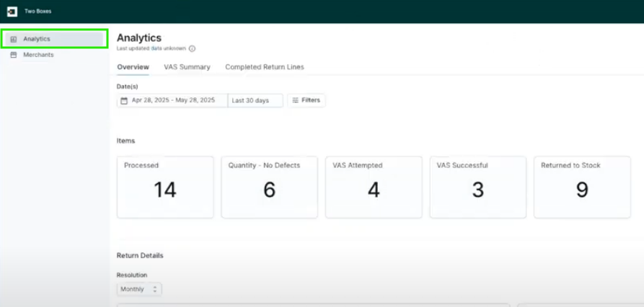
Task: Open the VAS Summary tab
Action: click(187, 67)
